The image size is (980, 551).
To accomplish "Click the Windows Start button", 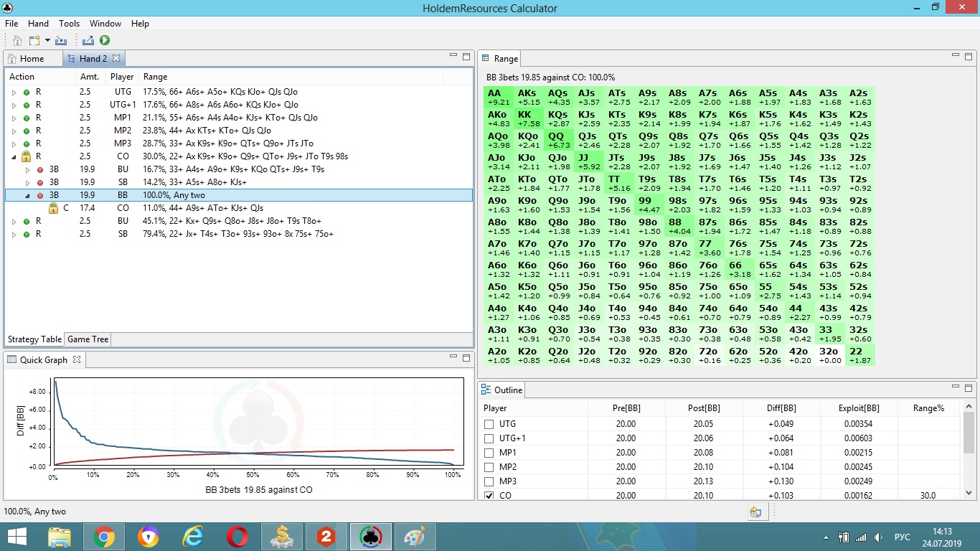I will [x=17, y=537].
